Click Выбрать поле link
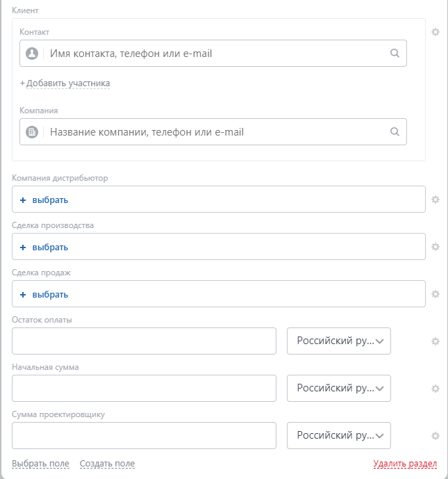 click(40, 464)
